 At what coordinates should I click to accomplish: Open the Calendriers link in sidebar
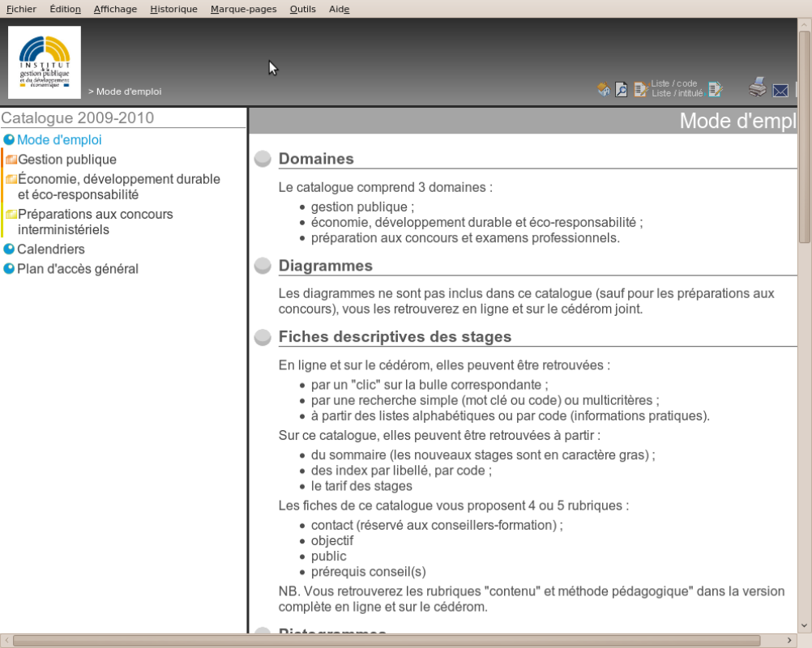(51, 249)
